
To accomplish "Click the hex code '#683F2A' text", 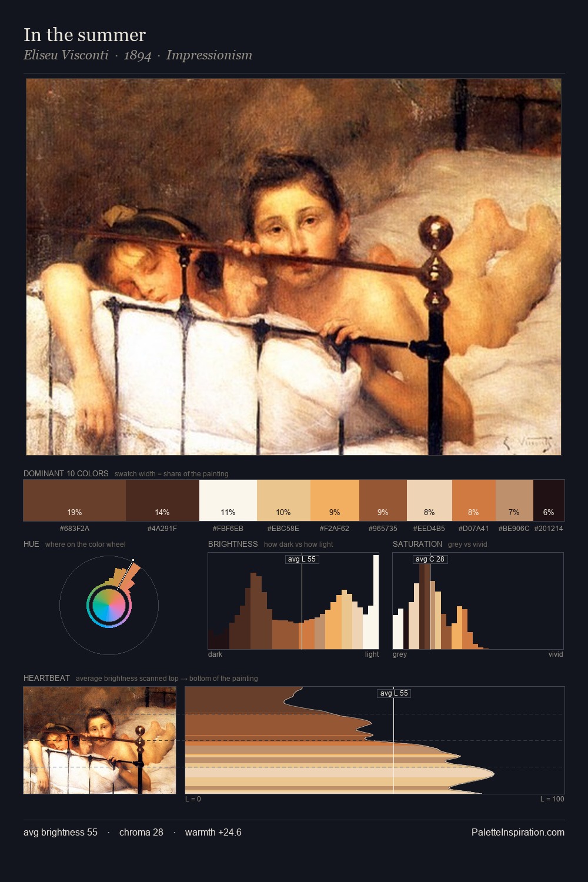I will tap(75, 529).
